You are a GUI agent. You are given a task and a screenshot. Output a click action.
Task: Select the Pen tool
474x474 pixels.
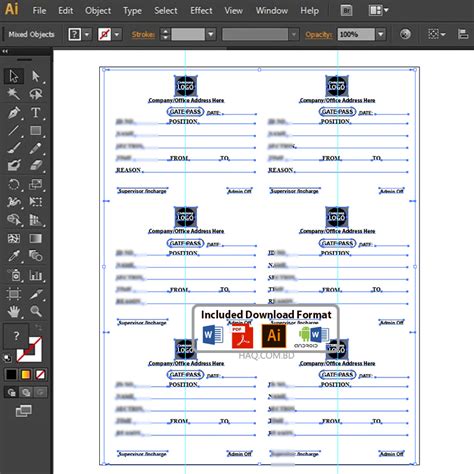(x=14, y=113)
